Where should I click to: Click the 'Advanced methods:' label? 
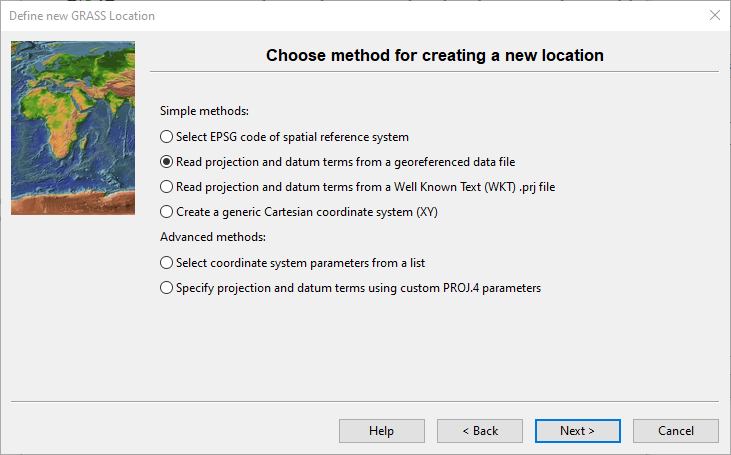pos(213,237)
